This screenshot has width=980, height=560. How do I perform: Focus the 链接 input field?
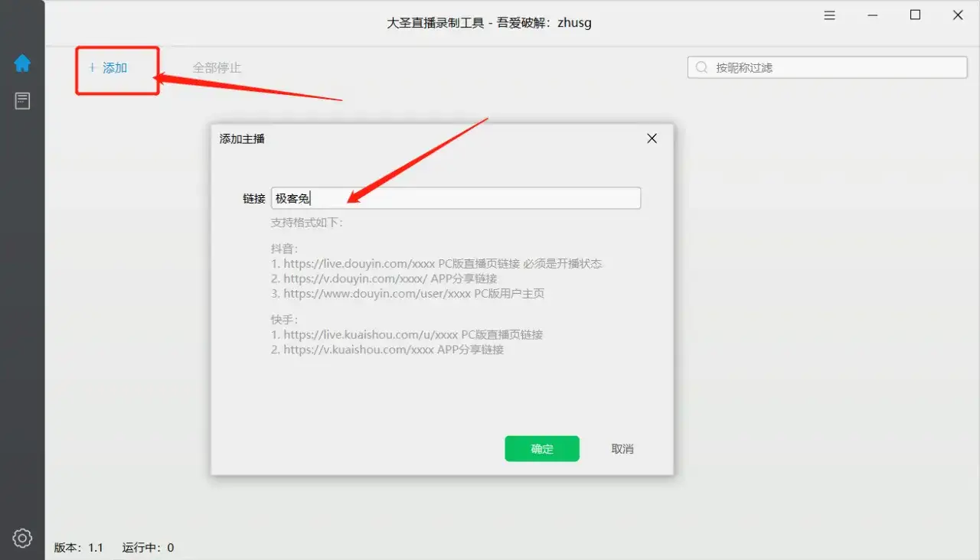pos(456,198)
